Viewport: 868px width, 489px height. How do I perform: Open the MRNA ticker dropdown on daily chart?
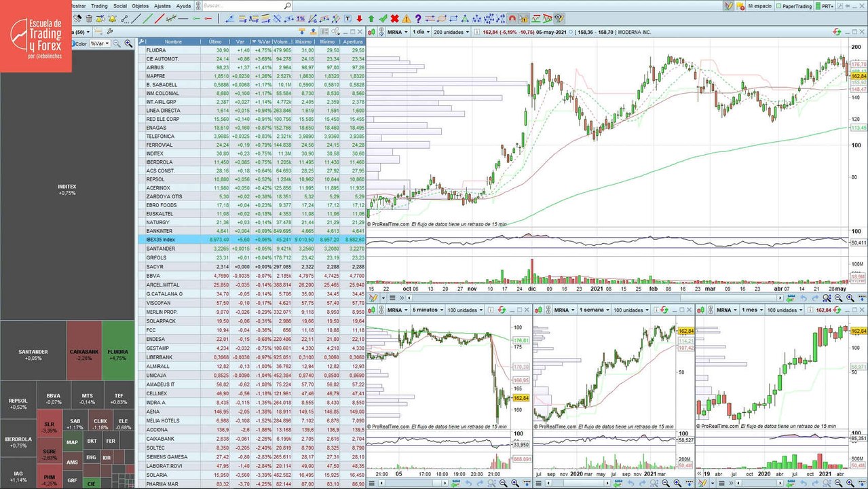[x=397, y=32]
